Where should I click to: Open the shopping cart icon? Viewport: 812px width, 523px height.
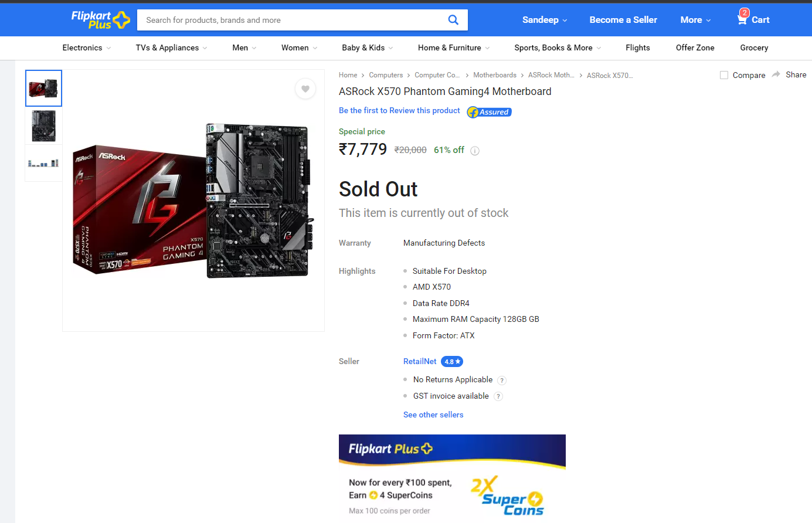742,19
